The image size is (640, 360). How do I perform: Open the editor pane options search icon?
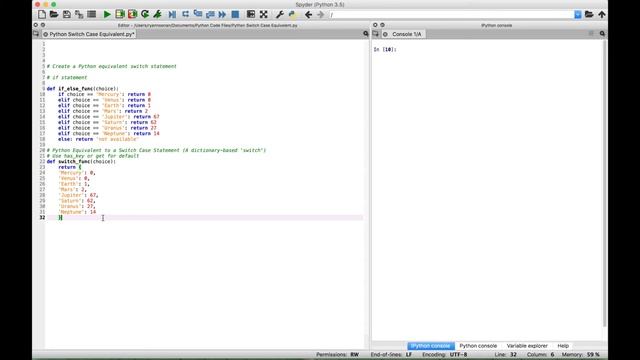tap(366, 34)
